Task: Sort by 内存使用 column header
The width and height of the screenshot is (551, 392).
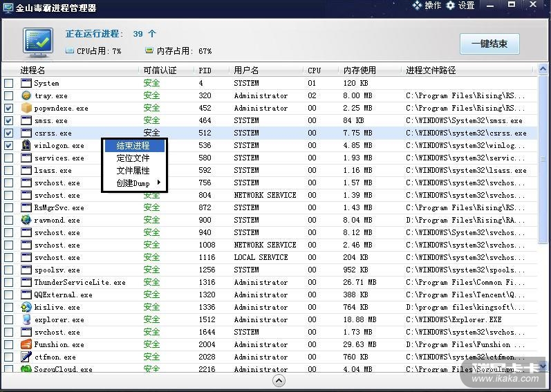Action: [359, 71]
